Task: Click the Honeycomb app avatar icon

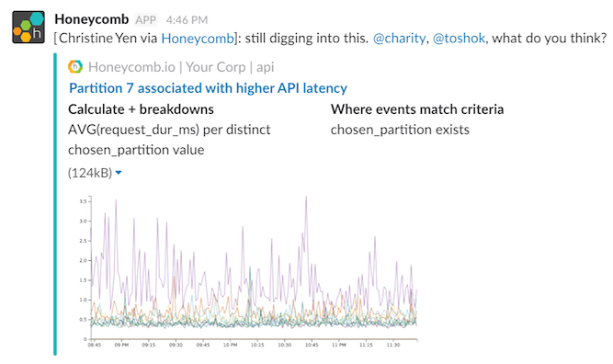Action: point(28,27)
